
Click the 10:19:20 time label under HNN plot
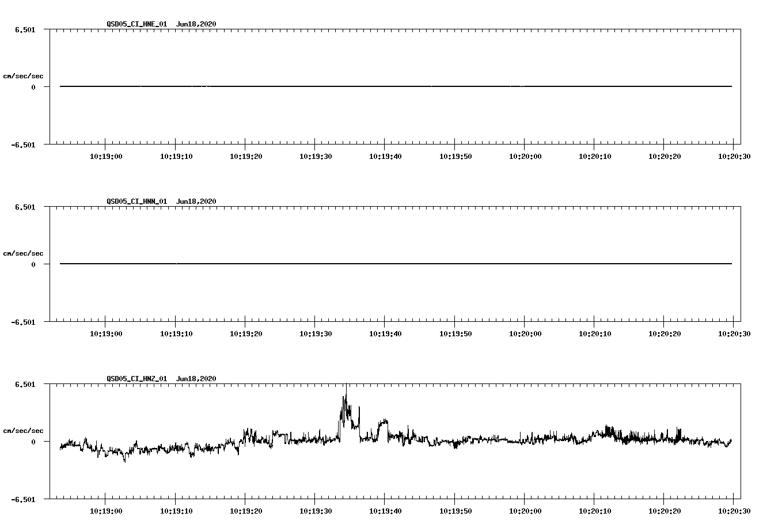245,333
